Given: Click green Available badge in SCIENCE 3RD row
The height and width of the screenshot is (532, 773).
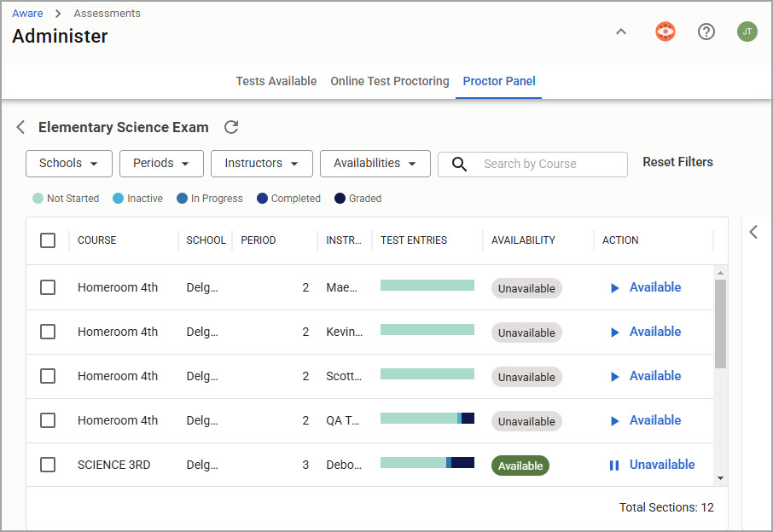Looking at the screenshot, I should point(520,465).
